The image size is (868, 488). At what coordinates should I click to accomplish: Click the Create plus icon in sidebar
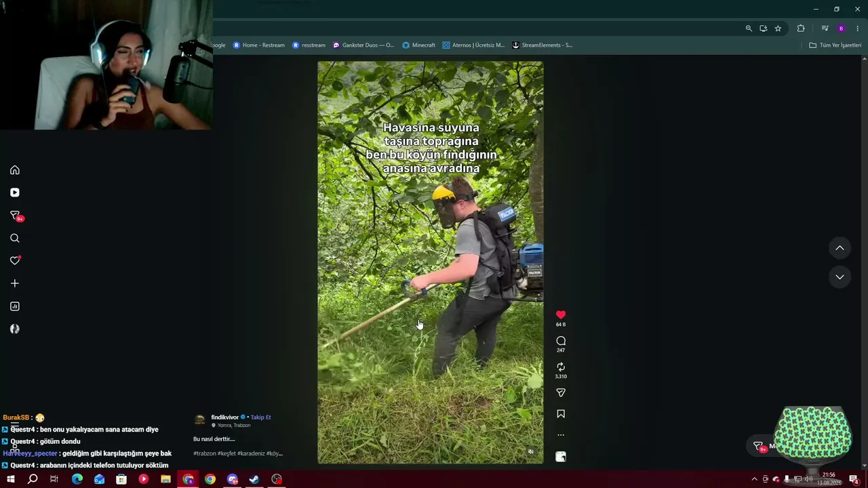(15, 283)
